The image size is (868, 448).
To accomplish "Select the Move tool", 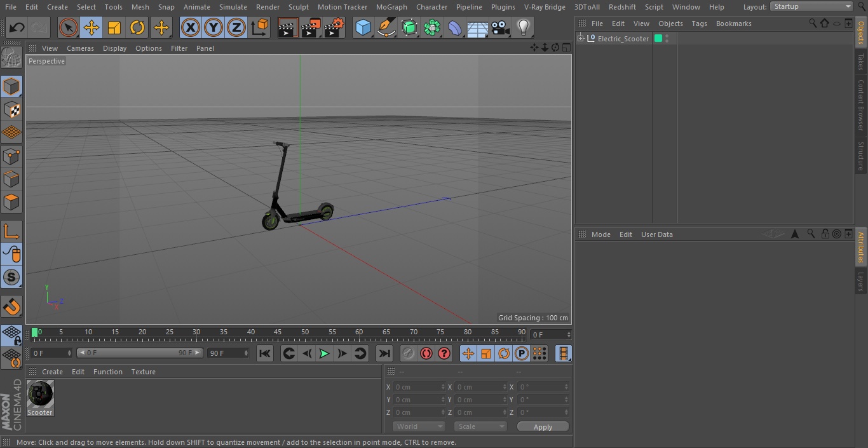I will (x=92, y=27).
